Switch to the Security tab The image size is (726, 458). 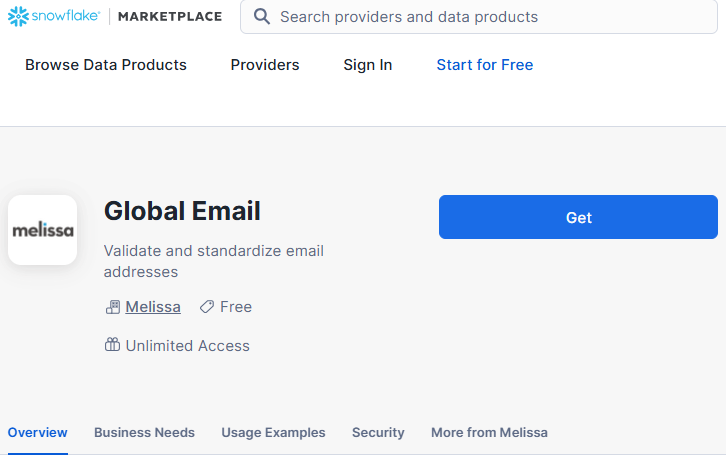tap(378, 433)
